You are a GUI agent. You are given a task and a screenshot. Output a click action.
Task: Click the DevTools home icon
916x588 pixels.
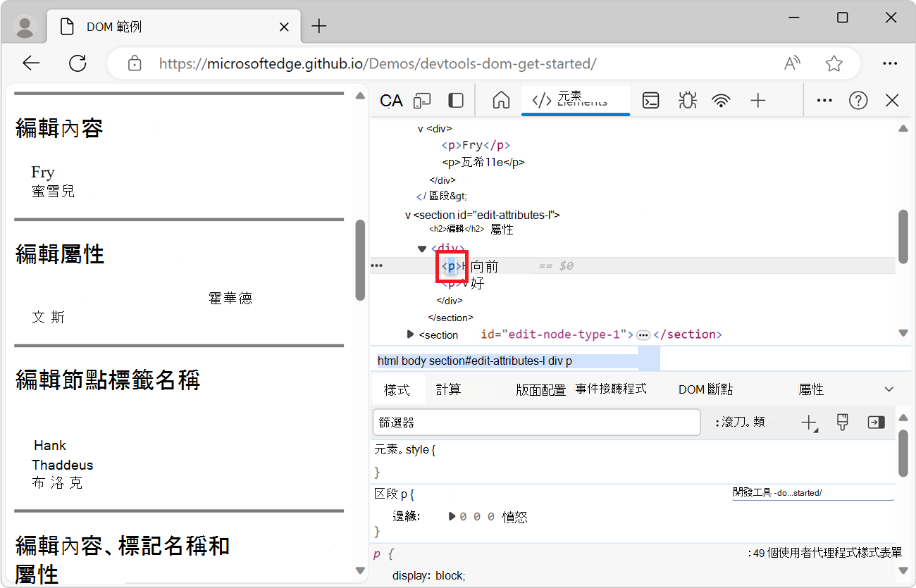click(501, 100)
